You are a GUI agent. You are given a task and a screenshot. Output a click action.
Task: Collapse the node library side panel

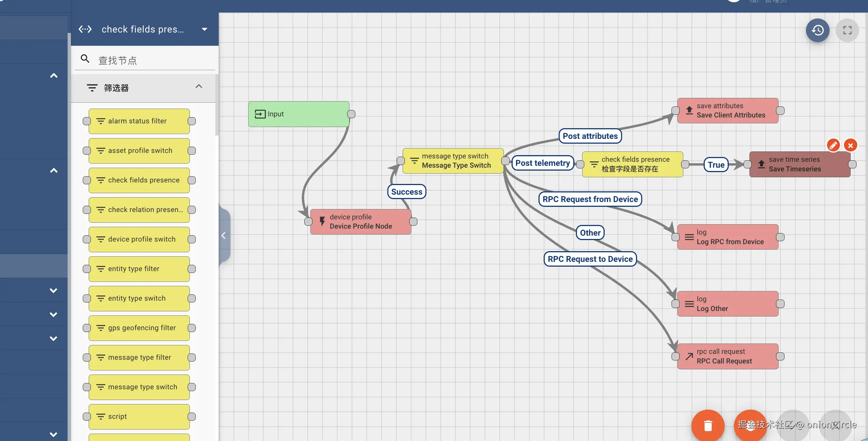pyautogui.click(x=223, y=236)
